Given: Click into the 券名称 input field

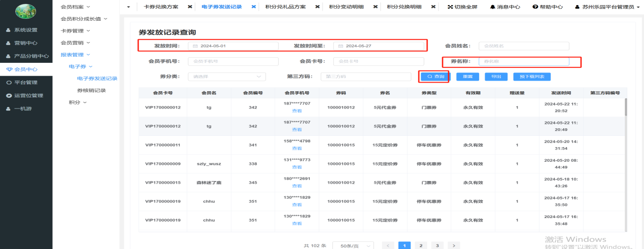Looking at the screenshot, I should [523, 61].
